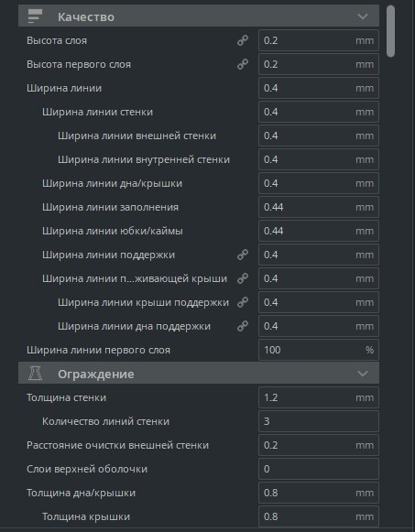Screen dimensions: 415x532
Task: Click the link icon beside Ширина линии дна поддержки
Action: point(242,326)
